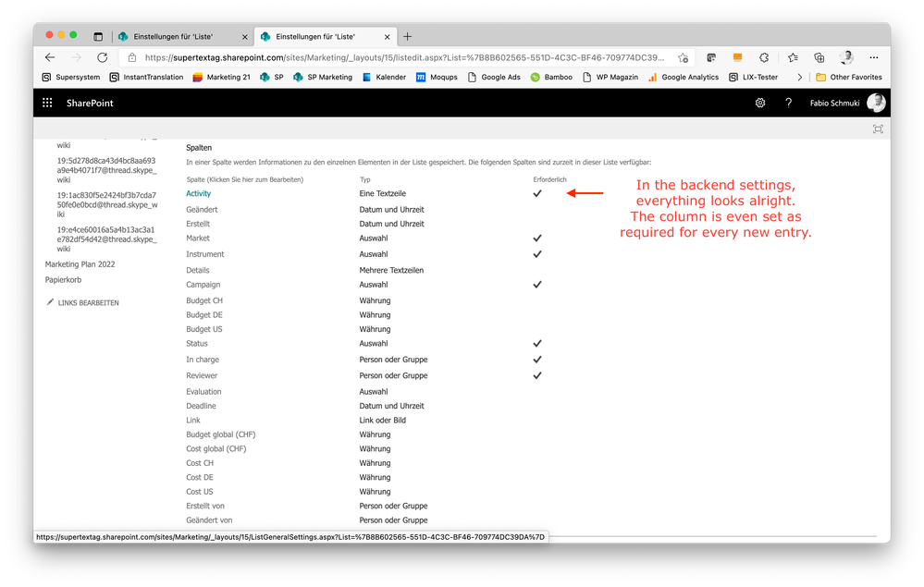Open the LIX-Tester bookmark
Viewport: 924px width, 587px height.
(x=754, y=77)
